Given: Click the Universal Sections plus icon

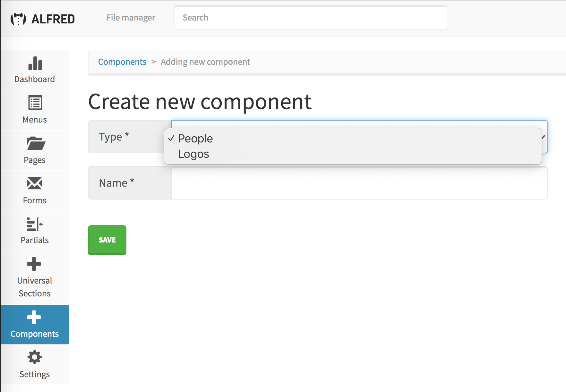Looking at the screenshot, I should [34, 264].
